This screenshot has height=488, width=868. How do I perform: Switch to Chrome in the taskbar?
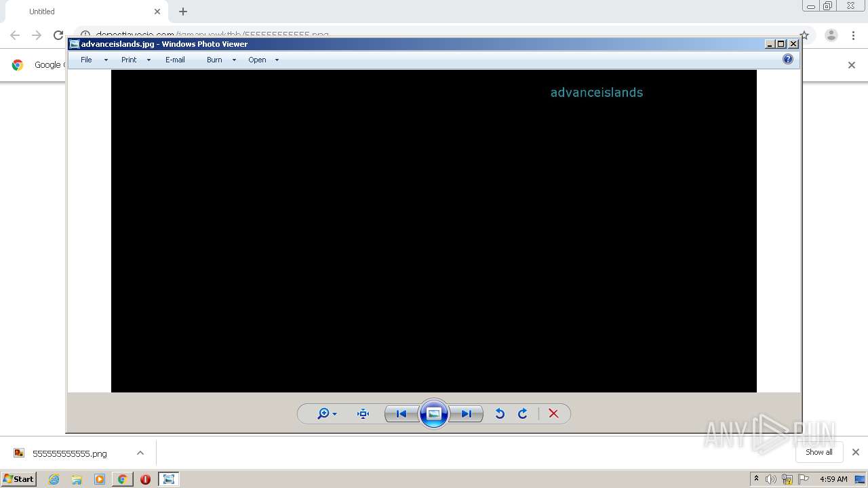click(x=122, y=479)
